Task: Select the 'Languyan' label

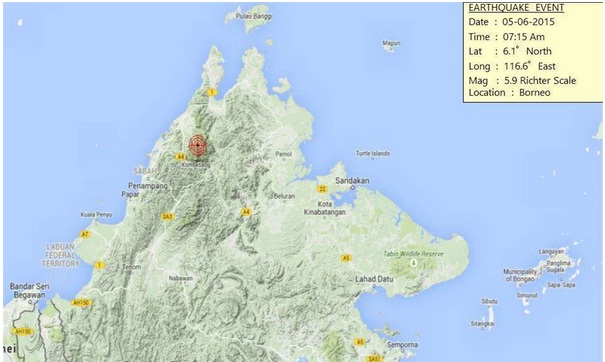Action: tap(551, 252)
